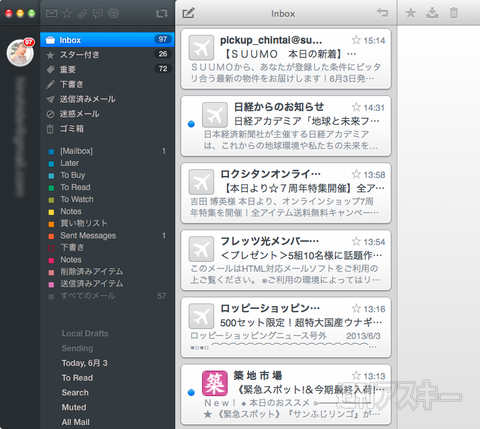Viewport: 480px width, 429px height.
Task: Open the 下書き drafts folder with pencil icon
Action: point(107,84)
